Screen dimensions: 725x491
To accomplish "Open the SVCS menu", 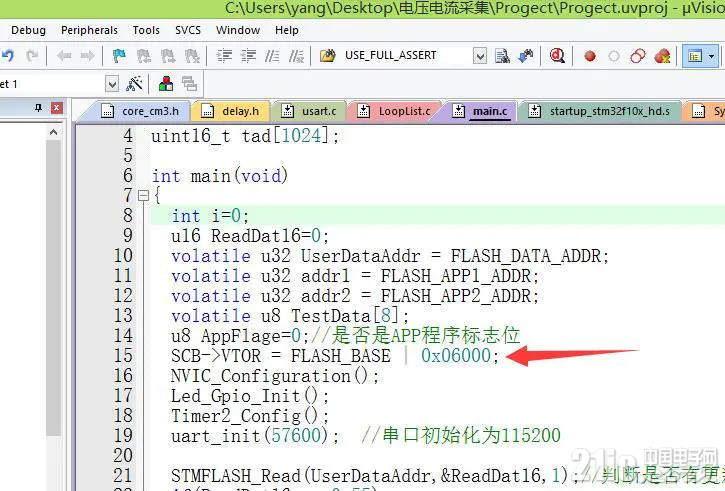I will click(188, 31).
